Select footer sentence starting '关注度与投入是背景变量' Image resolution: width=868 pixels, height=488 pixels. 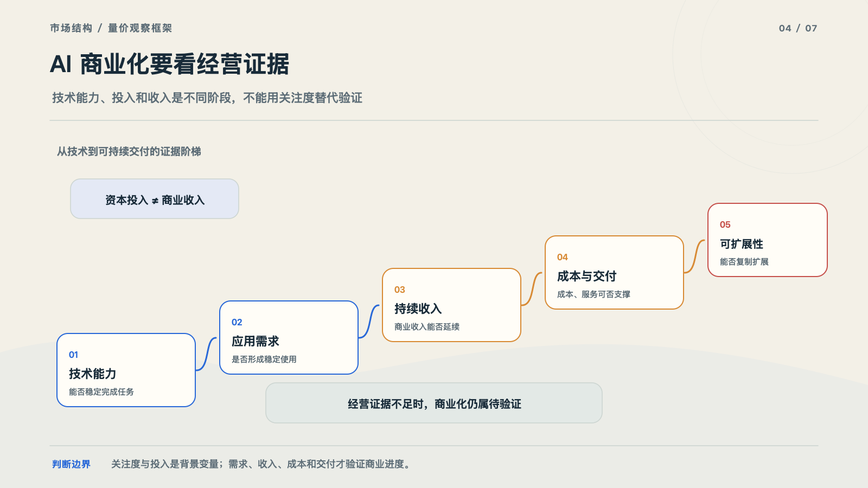[x=260, y=464]
